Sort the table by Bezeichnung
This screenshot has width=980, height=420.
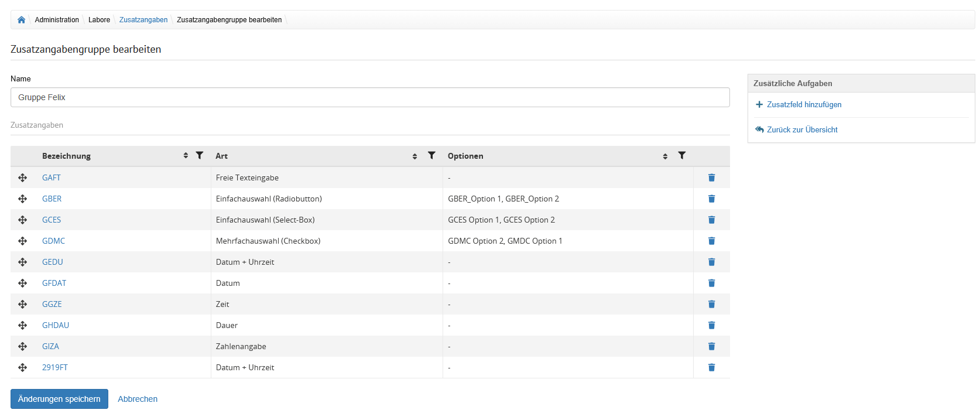pos(186,156)
